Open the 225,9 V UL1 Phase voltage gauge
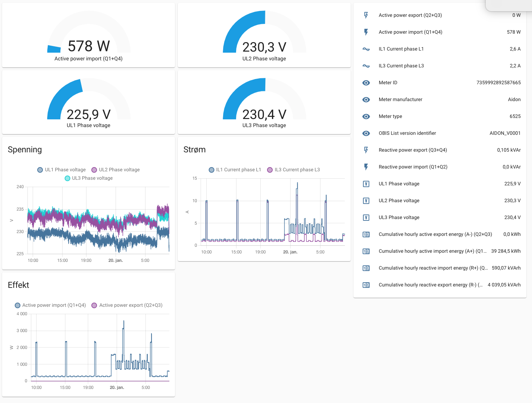532x403 pixels. (89, 102)
